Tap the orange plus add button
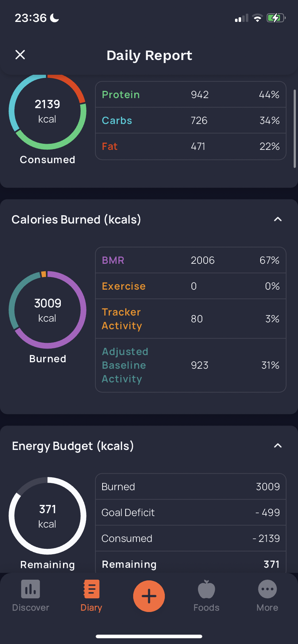The image size is (298, 644). [149, 596]
